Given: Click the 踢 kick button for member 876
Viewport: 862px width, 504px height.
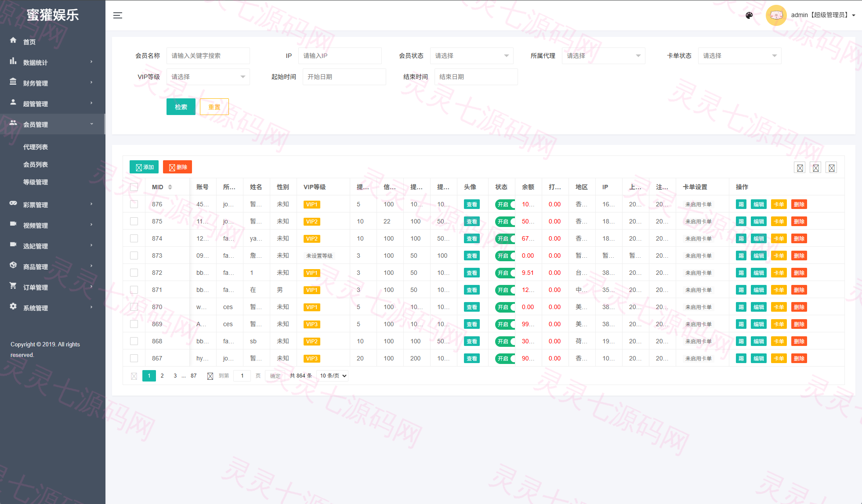Looking at the screenshot, I should pos(741,204).
